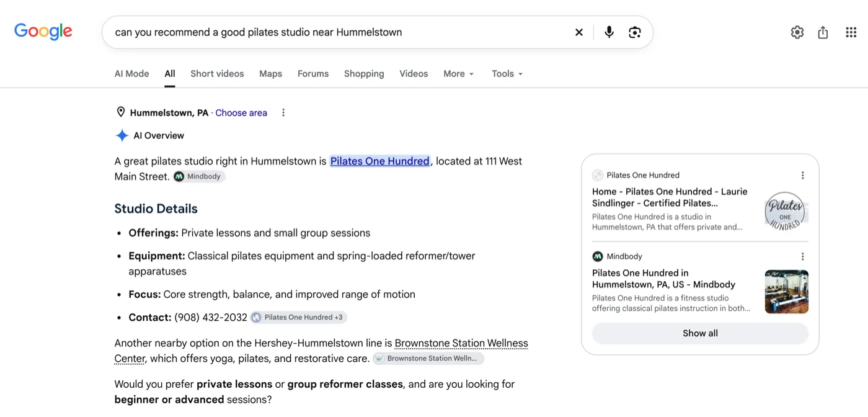Image resolution: width=868 pixels, height=417 pixels.
Task: Click the share icon at top right
Action: point(823,32)
